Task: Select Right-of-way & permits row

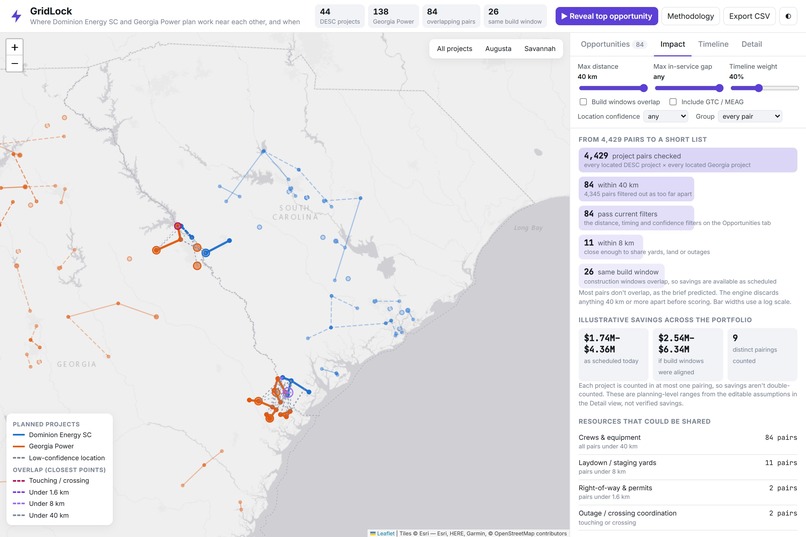Action: tap(688, 492)
